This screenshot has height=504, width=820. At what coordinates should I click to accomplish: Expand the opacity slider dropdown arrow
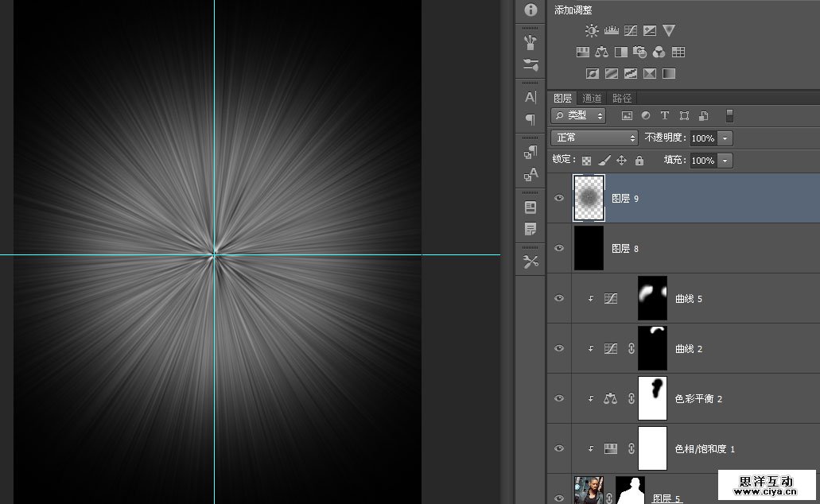725,138
